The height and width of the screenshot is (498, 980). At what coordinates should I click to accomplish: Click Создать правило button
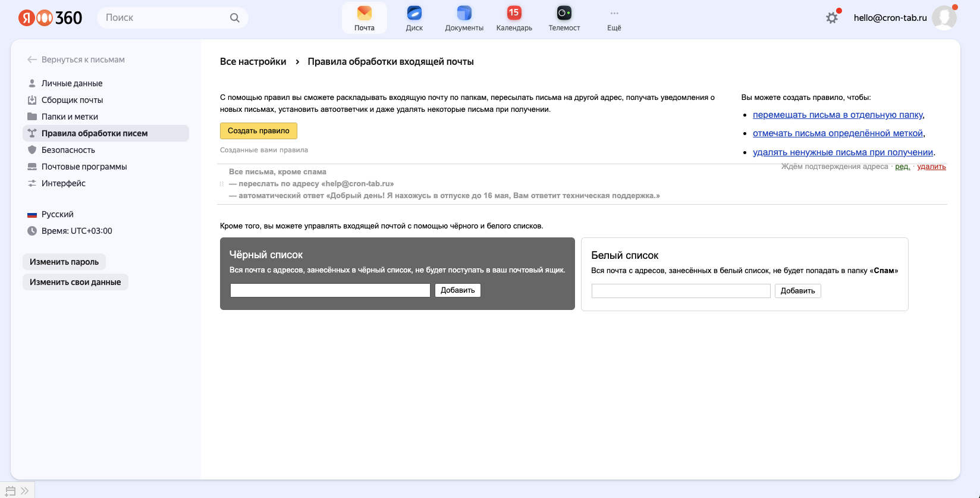259,131
